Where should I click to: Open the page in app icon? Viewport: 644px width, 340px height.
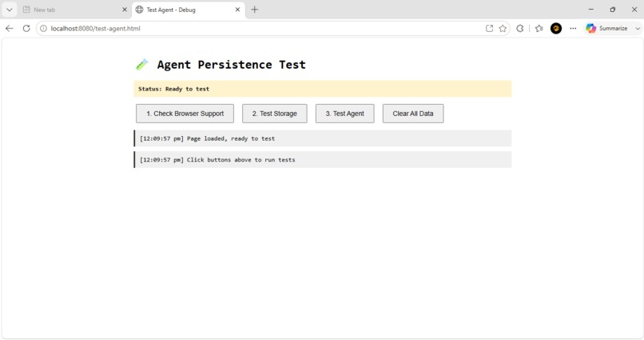click(x=489, y=28)
